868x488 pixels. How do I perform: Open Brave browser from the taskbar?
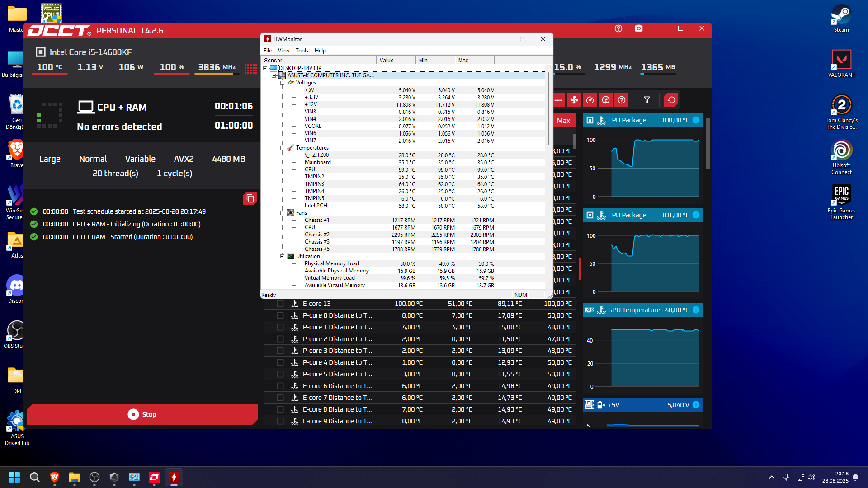[55, 477]
